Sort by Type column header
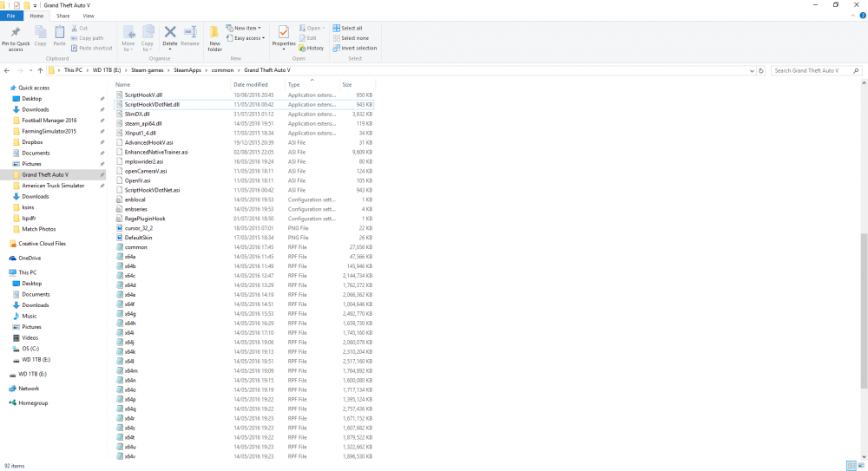The height and width of the screenshot is (471, 868). pyautogui.click(x=312, y=85)
